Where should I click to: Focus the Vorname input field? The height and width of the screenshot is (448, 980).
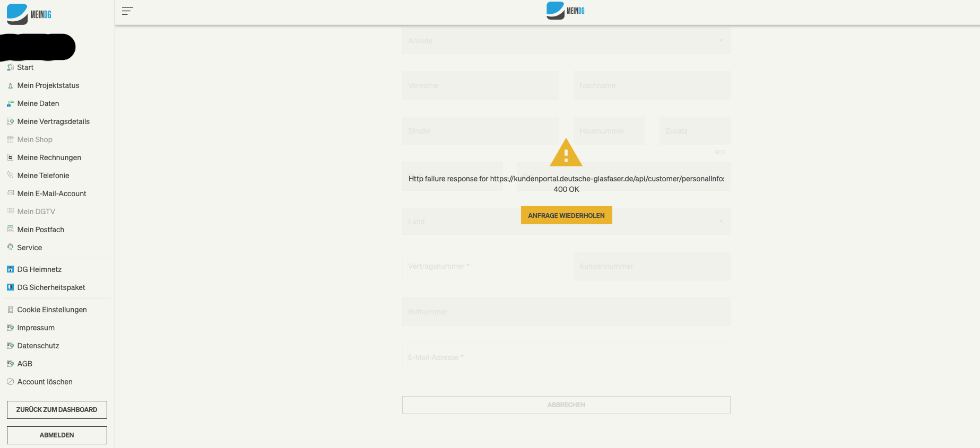click(481, 85)
